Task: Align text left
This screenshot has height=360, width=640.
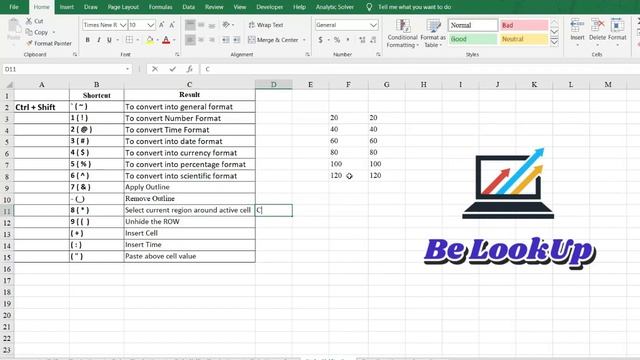Action: pyautogui.click(x=190, y=40)
